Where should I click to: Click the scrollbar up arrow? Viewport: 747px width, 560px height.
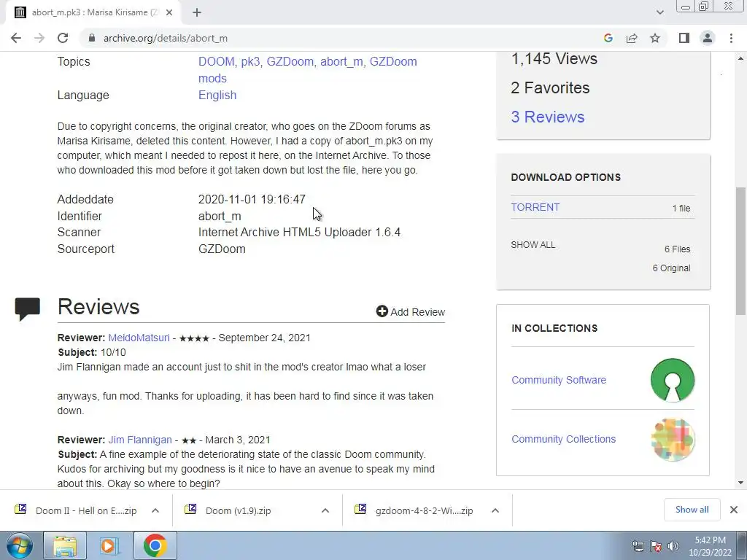740,58
